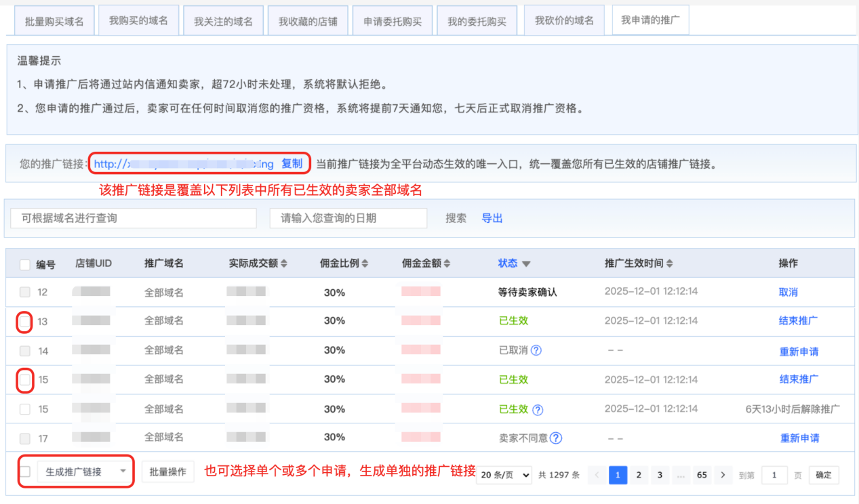This screenshot has height=504, width=859.
Task: Open the 生成推广链接 dropdown
Action: [85, 471]
